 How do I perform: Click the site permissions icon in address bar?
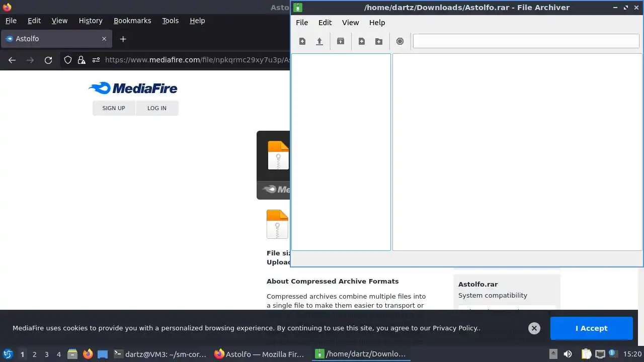coord(96,60)
